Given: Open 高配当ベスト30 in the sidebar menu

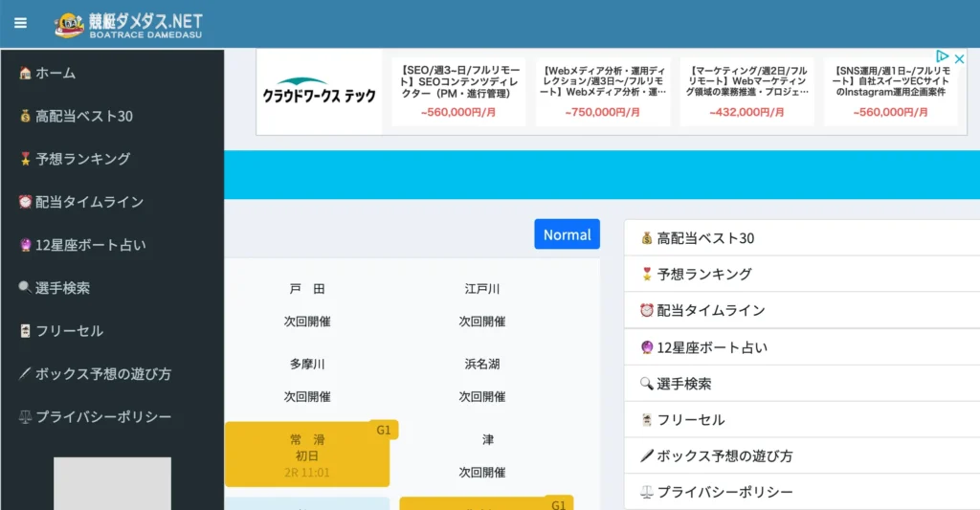Looking at the screenshot, I should point(113,116).
